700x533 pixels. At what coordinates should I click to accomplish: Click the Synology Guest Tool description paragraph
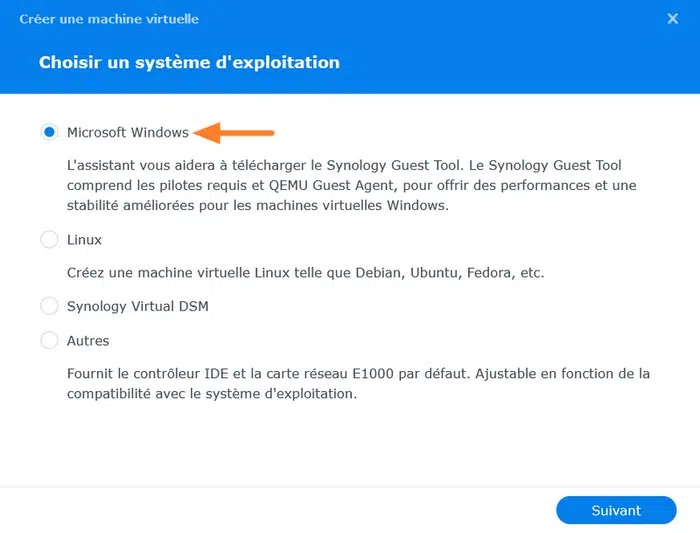coord(351,186)
